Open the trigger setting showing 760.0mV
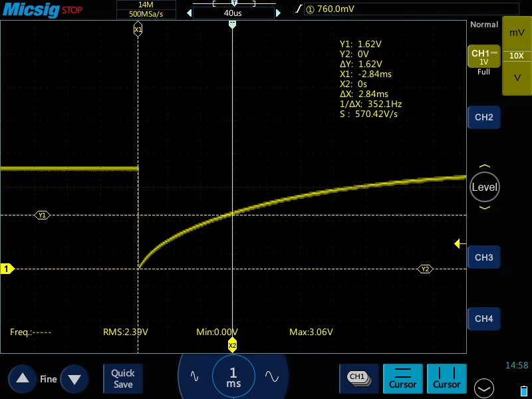This screenshot has width=532, height=399. point(411,9)
